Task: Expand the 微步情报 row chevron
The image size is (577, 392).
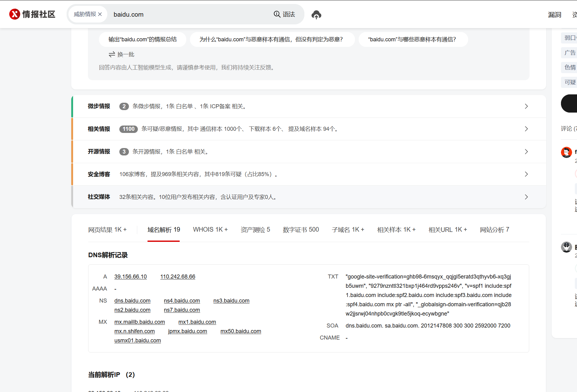Action: (526, 106)
